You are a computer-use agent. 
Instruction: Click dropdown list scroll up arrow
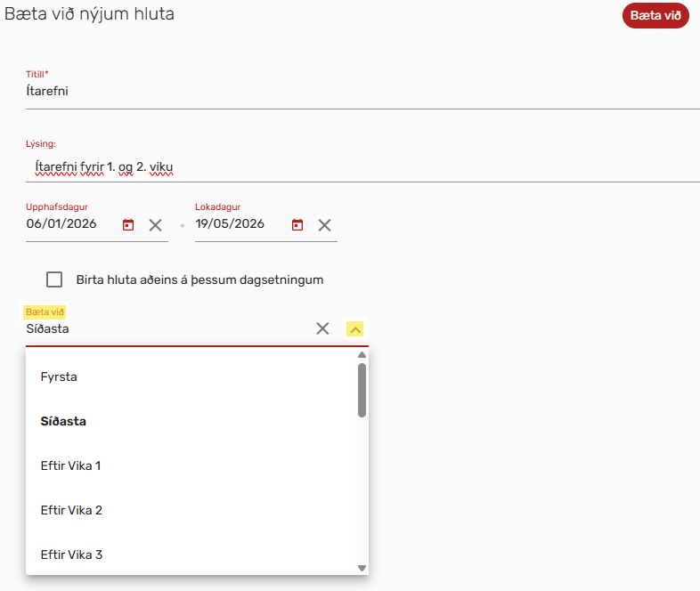tap(362, 355)
